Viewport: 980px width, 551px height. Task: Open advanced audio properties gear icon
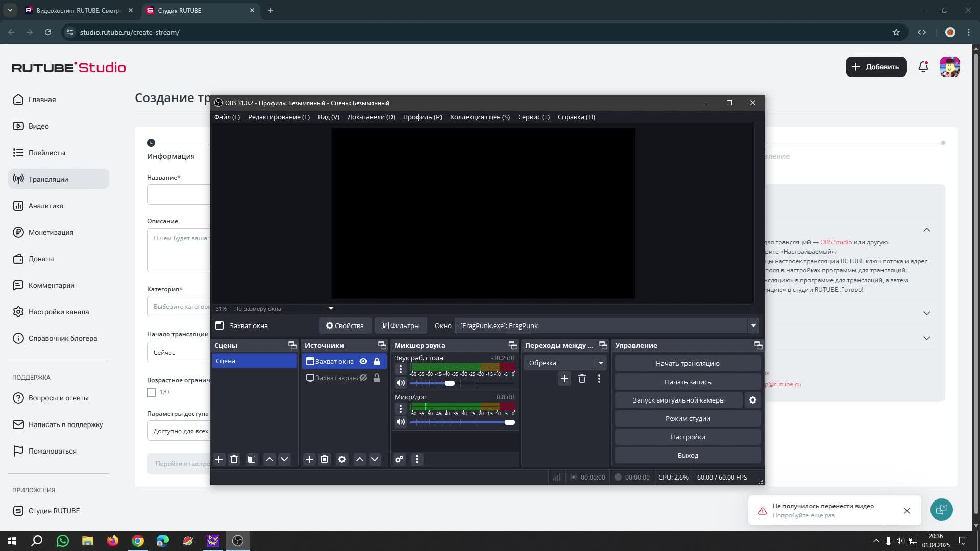click(399, 459)
